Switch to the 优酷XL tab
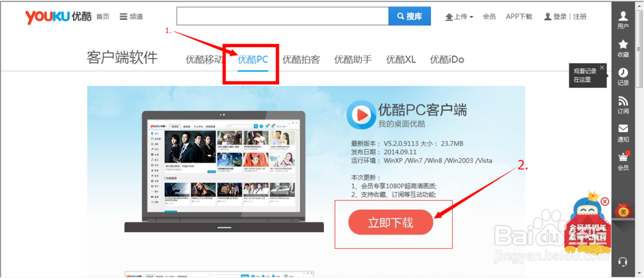Image resolution: width=644 pixels, height=278 pixels. 401,59
